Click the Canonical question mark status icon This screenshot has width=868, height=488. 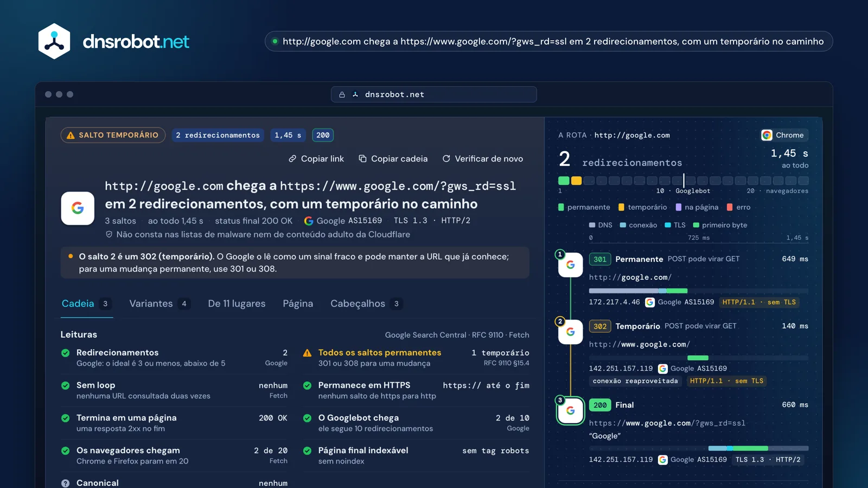tap(66, 483)
